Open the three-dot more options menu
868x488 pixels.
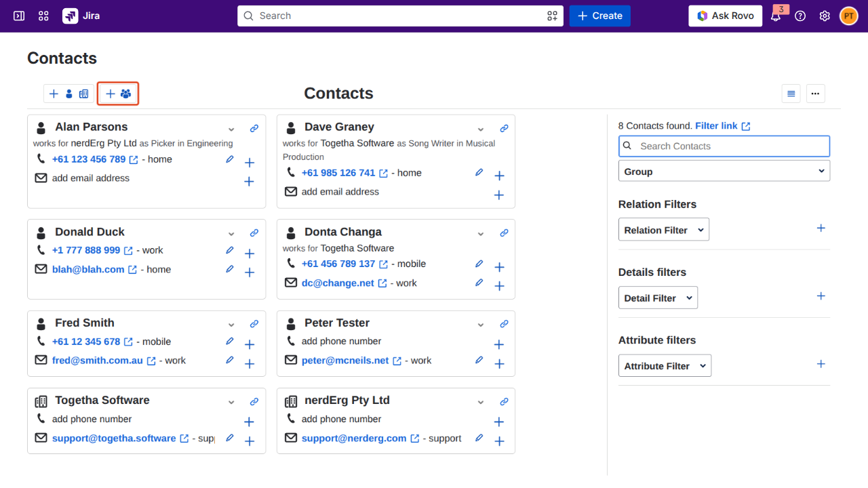(x=816, y=94)
